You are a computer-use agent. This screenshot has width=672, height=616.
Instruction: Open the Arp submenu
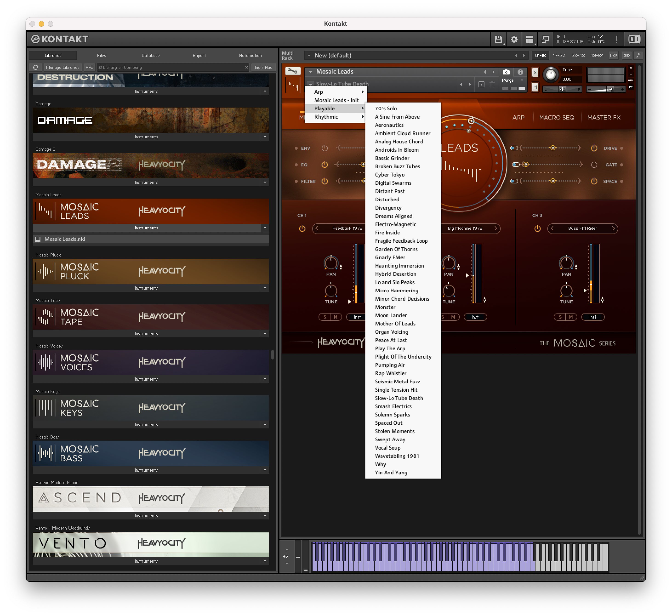pos(336,92)
